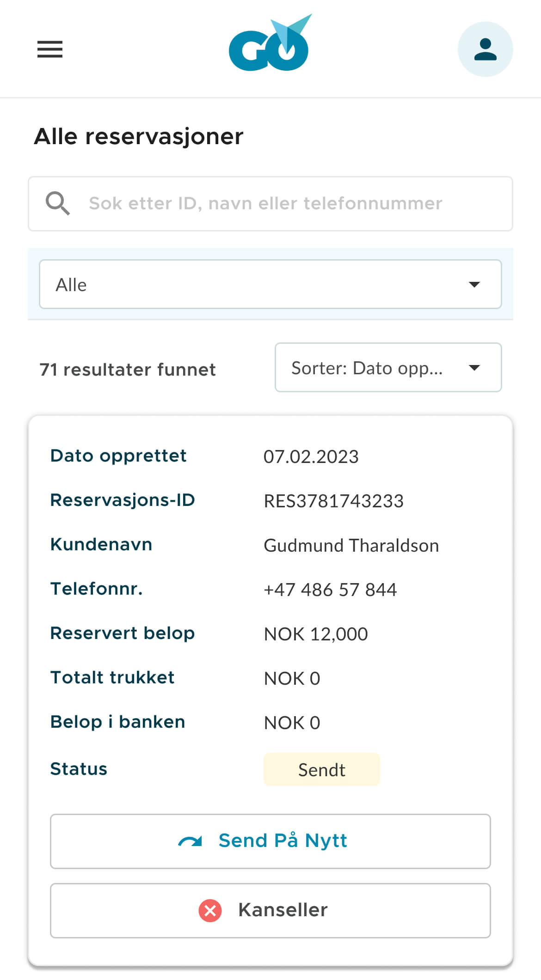Click the phone number +47 486 57 844
541x980 pixels.
[330, 590]
